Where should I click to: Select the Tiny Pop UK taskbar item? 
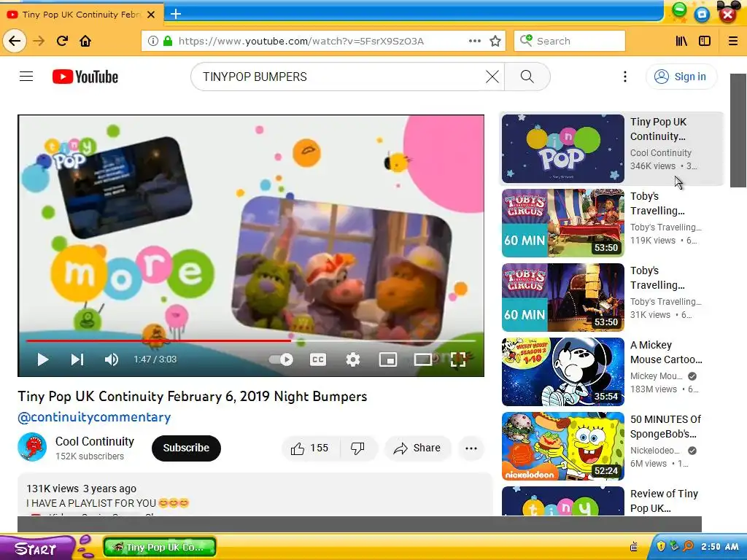click(160, 548)
